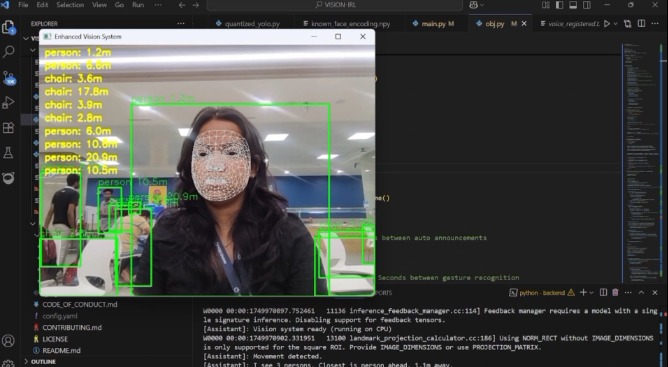Click the Customize Layout icon
Viewport: 668px width, 367px height.
point(546,5)
